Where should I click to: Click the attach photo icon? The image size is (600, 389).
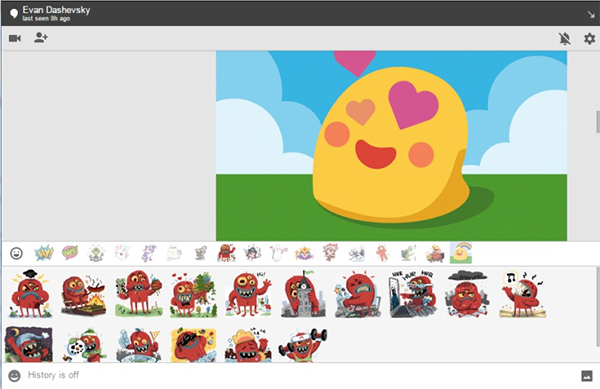(x=587, y=376)
